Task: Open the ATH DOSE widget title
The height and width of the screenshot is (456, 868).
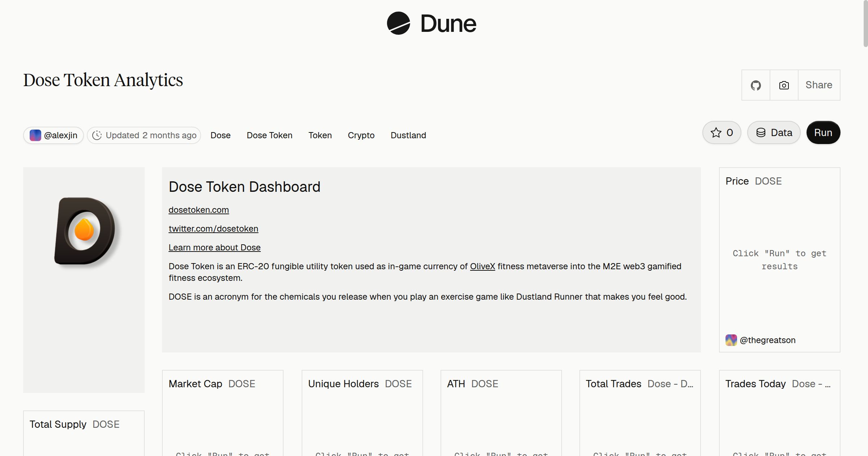Action: (473, 384)
